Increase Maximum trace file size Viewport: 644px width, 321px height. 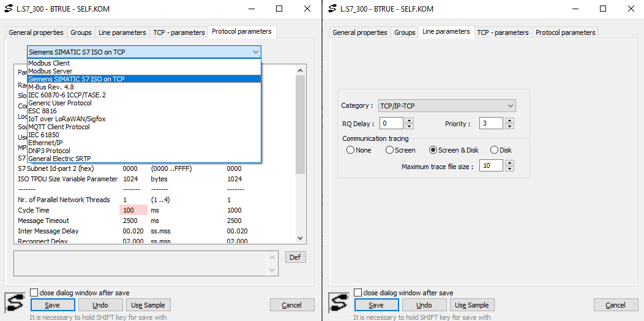[x=509, y=163]
